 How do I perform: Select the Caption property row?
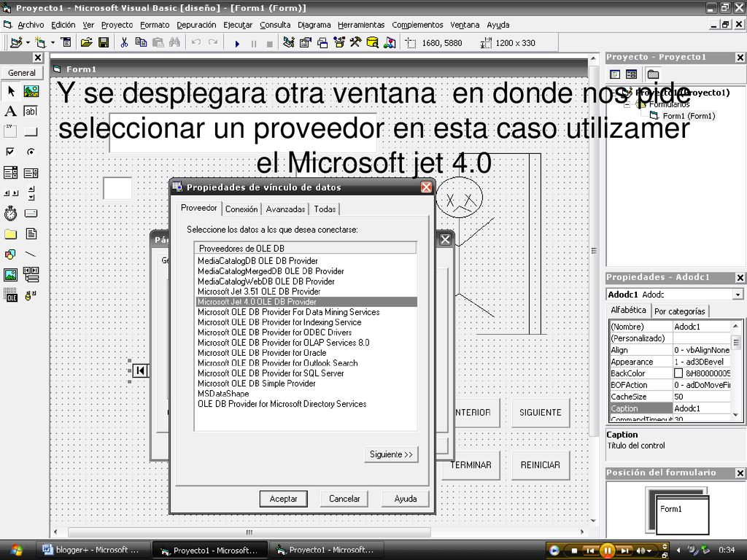point(670,408)
